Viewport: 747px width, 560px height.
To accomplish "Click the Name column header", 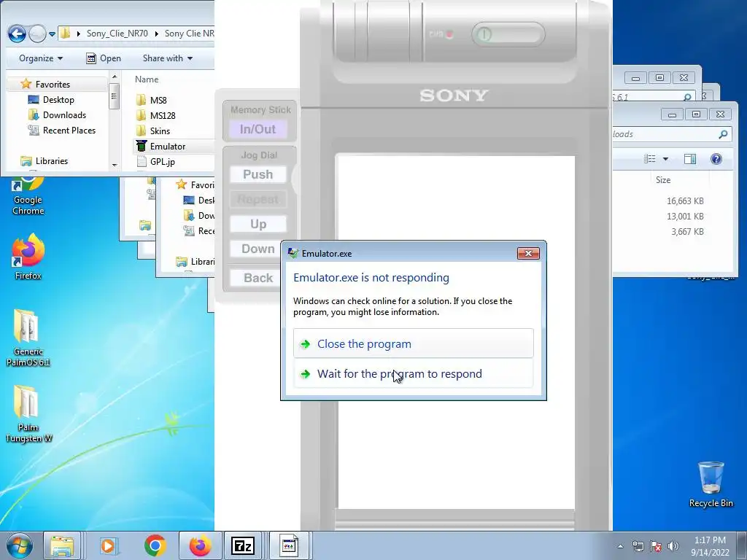I will [x=146, y=79].
